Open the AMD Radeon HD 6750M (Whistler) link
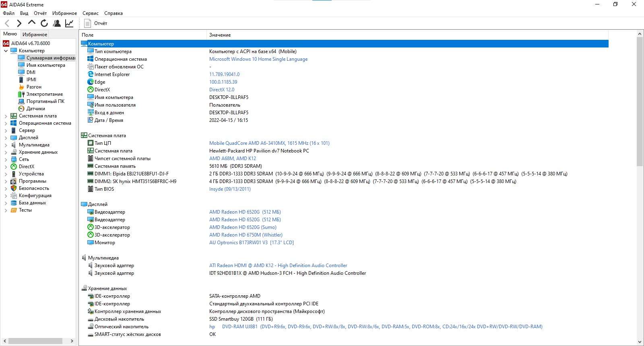 [x=246, y=235]
